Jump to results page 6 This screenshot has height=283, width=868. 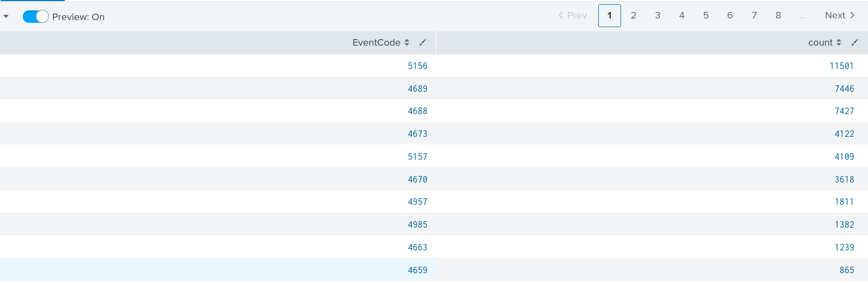click(730, 16)
